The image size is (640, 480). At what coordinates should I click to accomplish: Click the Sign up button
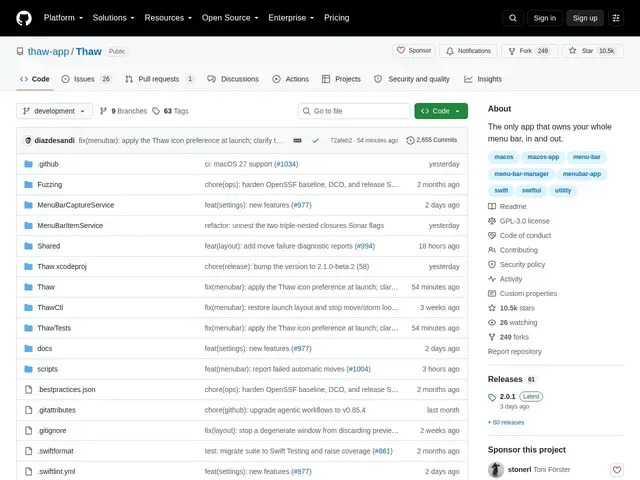click(584, 18)
